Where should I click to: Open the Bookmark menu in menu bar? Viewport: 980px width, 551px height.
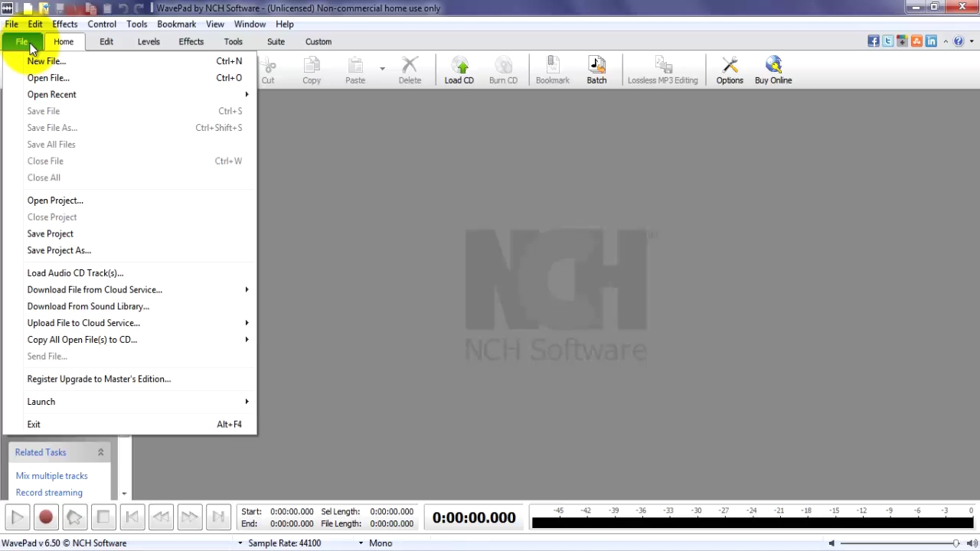coord(177,24)
